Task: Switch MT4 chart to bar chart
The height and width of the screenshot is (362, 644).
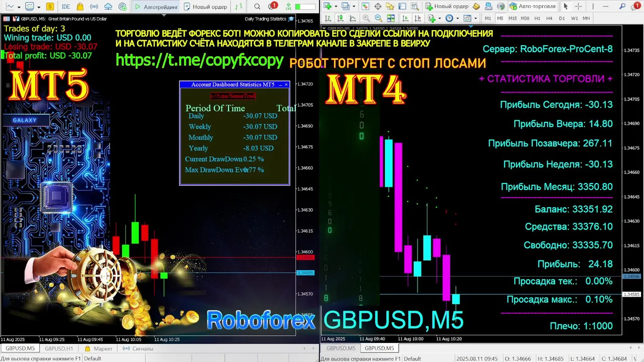Action: (328, 18)
